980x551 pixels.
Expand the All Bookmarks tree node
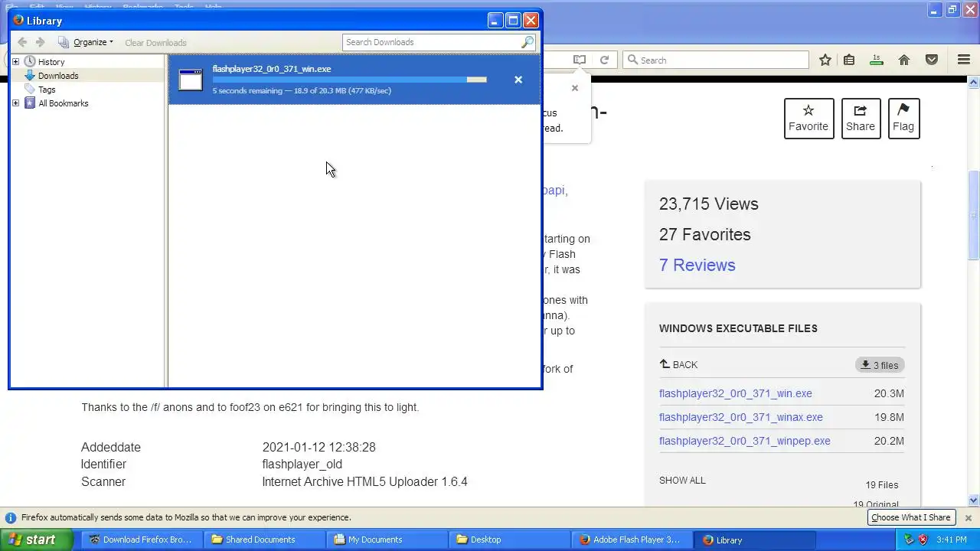15,103
